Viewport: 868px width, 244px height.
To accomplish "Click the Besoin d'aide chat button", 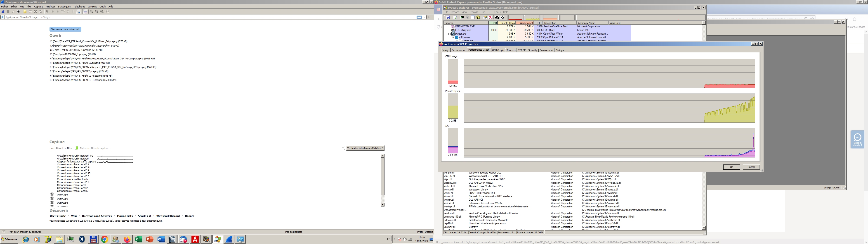I will [x=857, y=139].
